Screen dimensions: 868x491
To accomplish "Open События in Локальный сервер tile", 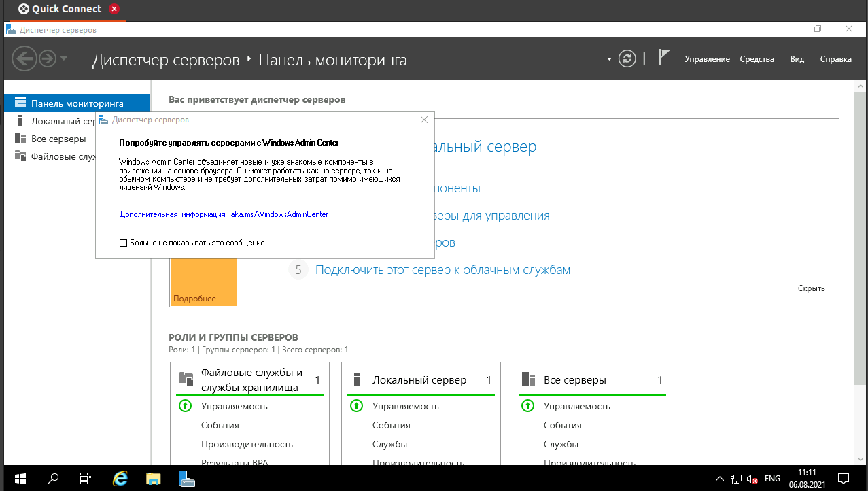I will coord(392,425).
